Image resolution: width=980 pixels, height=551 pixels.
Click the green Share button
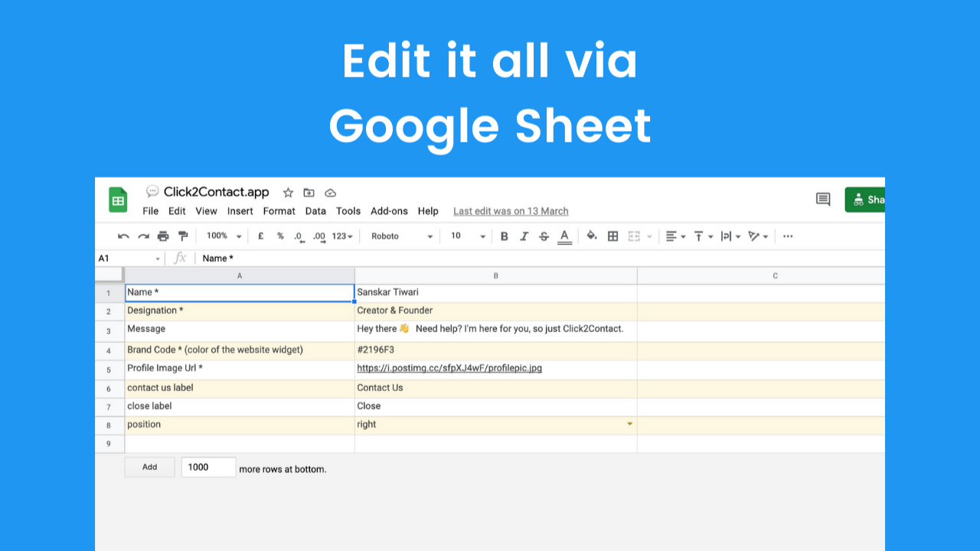(865, 200)
